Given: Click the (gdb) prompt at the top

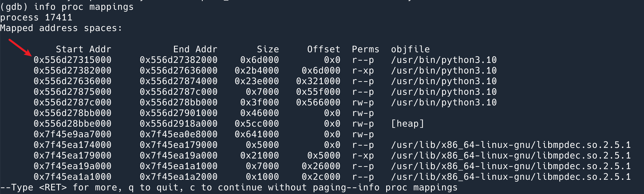Looking at the screenshot, I should tap(14, 7).
